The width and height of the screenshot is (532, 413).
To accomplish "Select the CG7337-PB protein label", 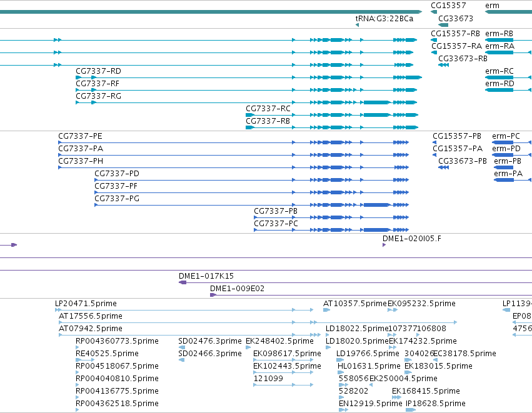I will 276,211.
